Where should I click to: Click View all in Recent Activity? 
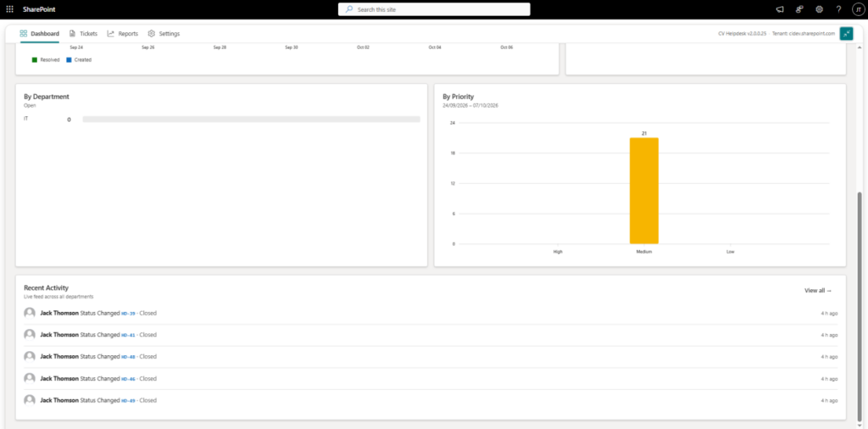pyautogui.click(x=818, y=290)
